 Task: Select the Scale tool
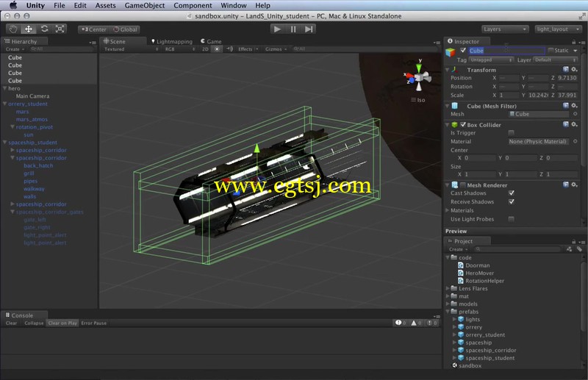60,29
